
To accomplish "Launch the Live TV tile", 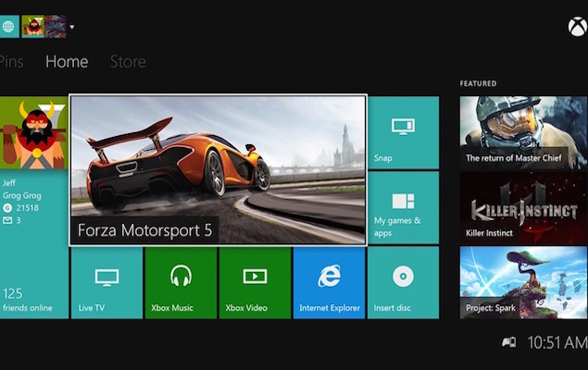I will click(x=106, y=282).
